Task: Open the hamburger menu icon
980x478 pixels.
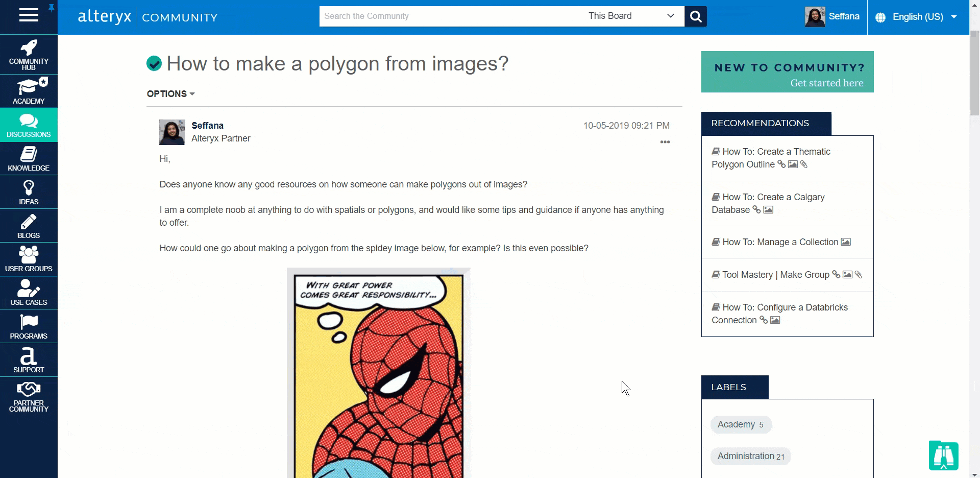Action: [x=29, y=15]
